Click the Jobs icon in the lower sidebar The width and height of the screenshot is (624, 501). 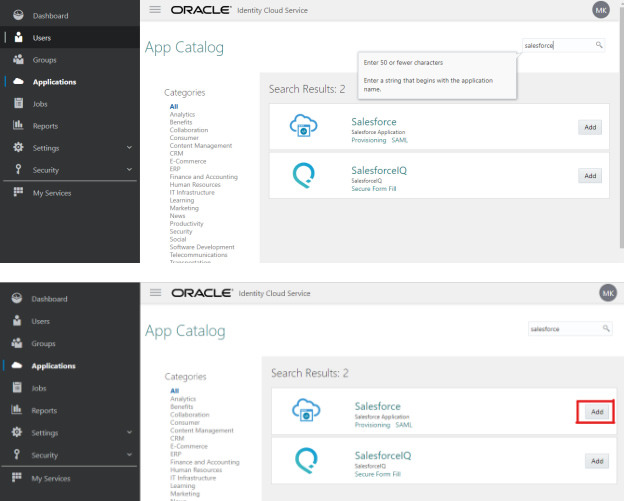[18, 388]
